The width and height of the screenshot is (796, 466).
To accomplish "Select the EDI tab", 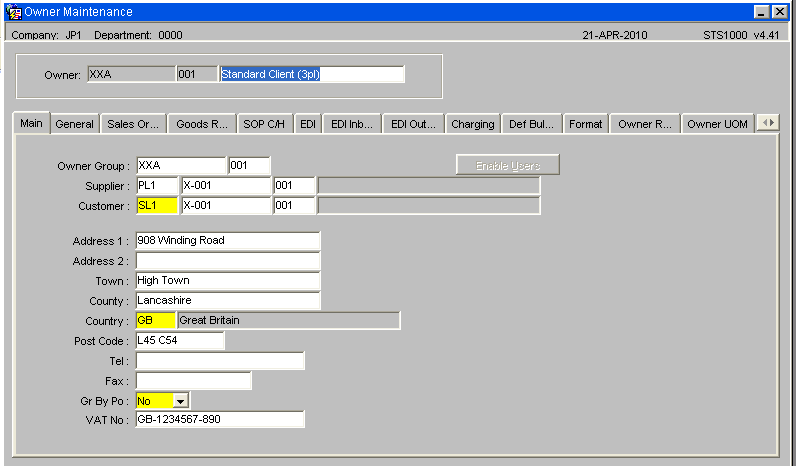I will pos(308,124).
